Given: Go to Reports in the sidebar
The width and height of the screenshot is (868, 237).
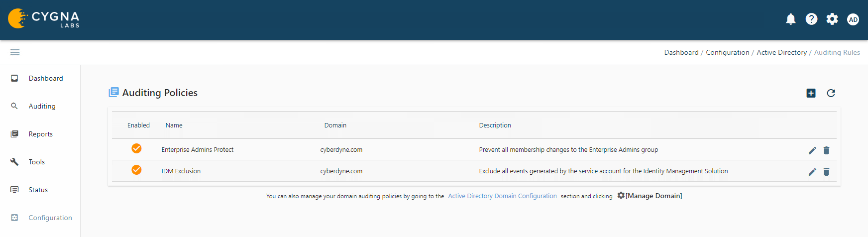Looking at the screenshot, I should [x=40, y=134].
